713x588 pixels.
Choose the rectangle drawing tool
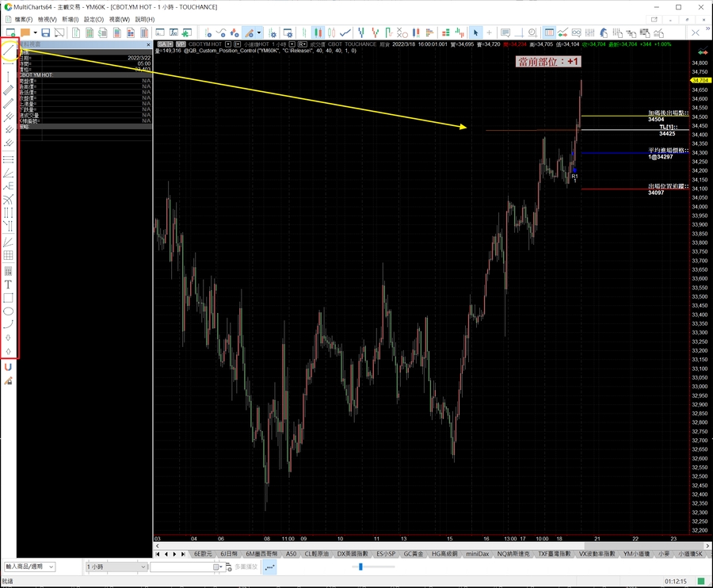[9, 297]
